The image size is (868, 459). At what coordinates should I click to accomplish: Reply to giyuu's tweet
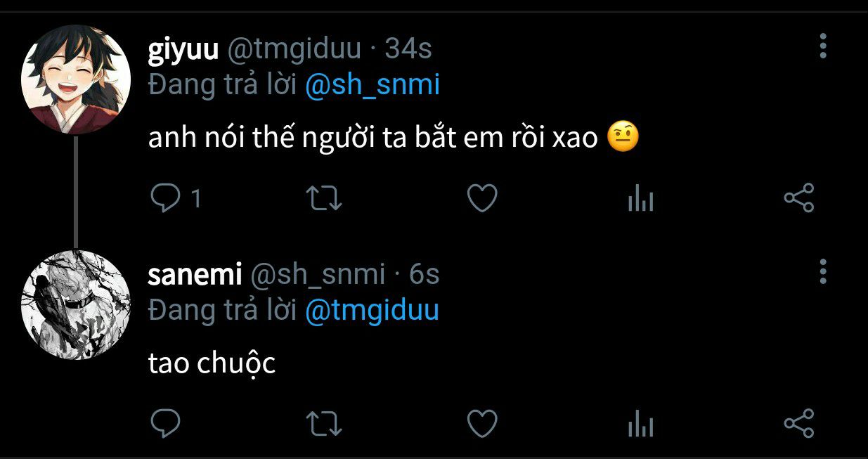[166, 199]
